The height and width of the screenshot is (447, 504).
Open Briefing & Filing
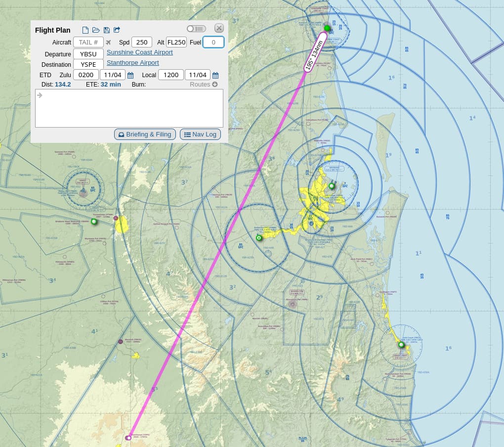145,134
